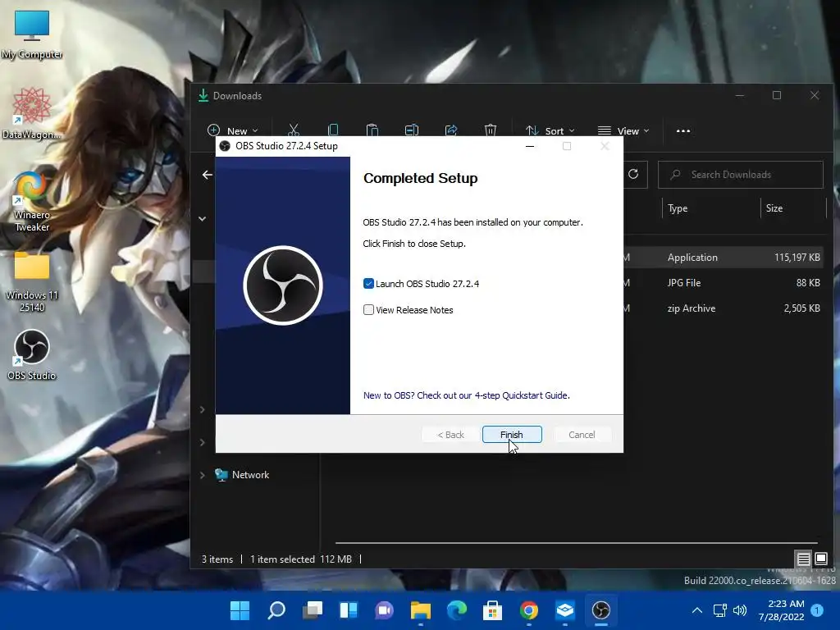Open the Windows Start menu
Image resolution: width=840 pixels, height=630 pixels.
point(240,610)
